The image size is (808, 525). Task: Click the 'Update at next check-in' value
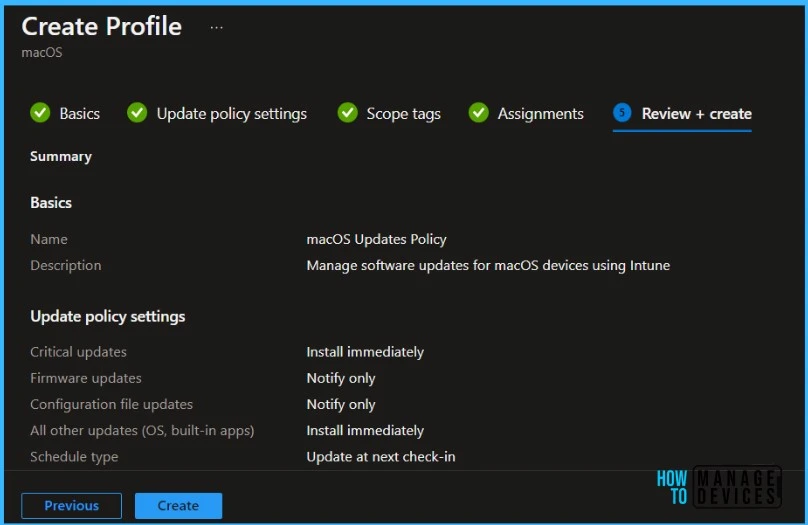point(381,456)
